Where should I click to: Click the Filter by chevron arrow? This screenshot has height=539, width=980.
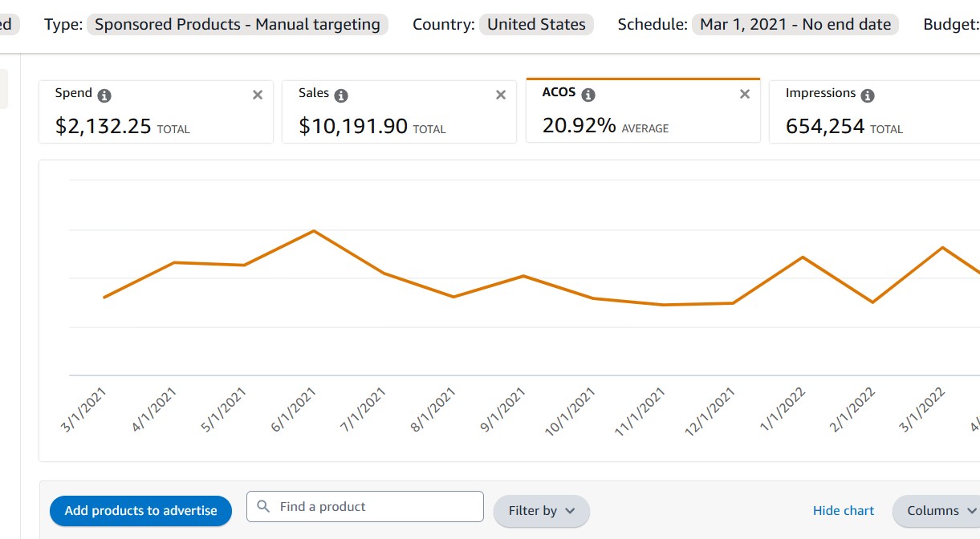570,511
